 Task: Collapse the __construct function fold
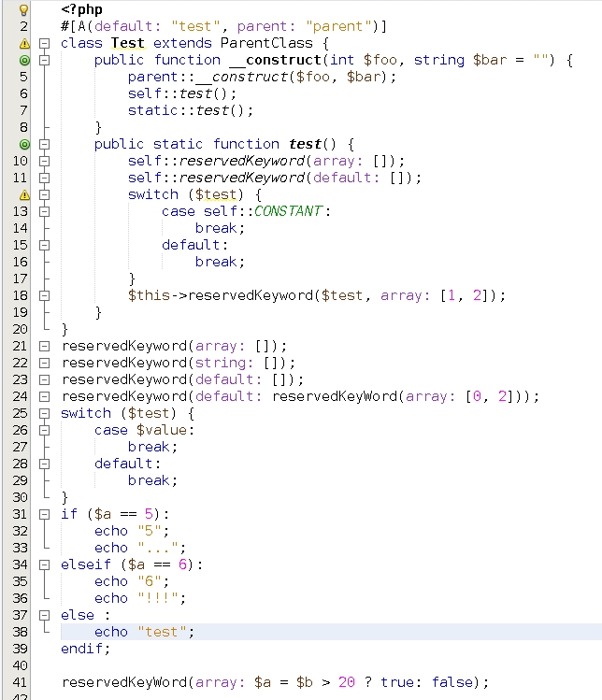(x=44, y=60)
